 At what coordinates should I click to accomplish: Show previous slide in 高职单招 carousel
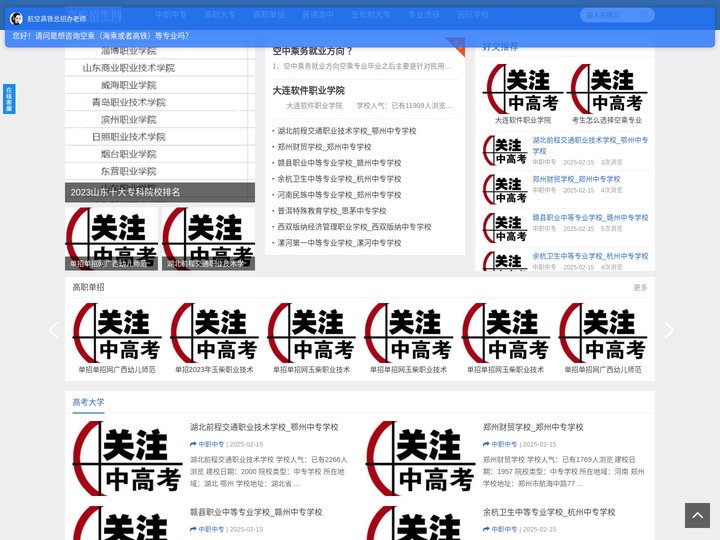[x=53, y=330]
